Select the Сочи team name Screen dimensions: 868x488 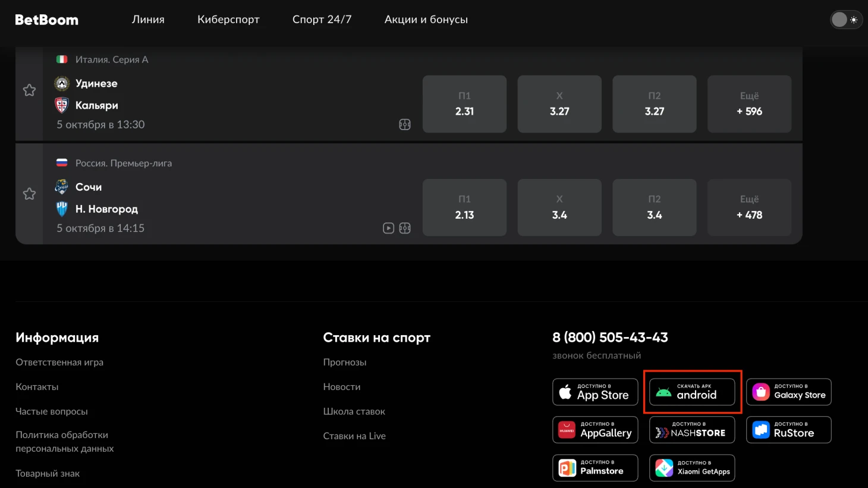[x=89, y=187]
